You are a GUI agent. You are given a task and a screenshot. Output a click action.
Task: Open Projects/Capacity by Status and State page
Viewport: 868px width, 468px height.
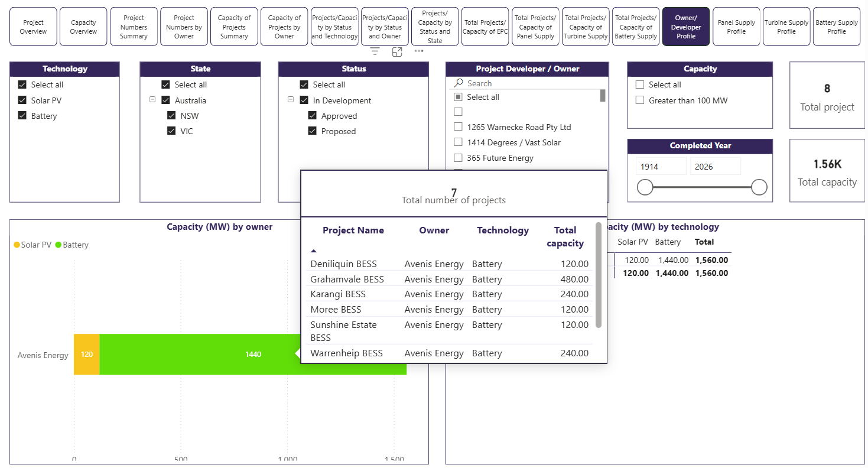coord(435,27)
